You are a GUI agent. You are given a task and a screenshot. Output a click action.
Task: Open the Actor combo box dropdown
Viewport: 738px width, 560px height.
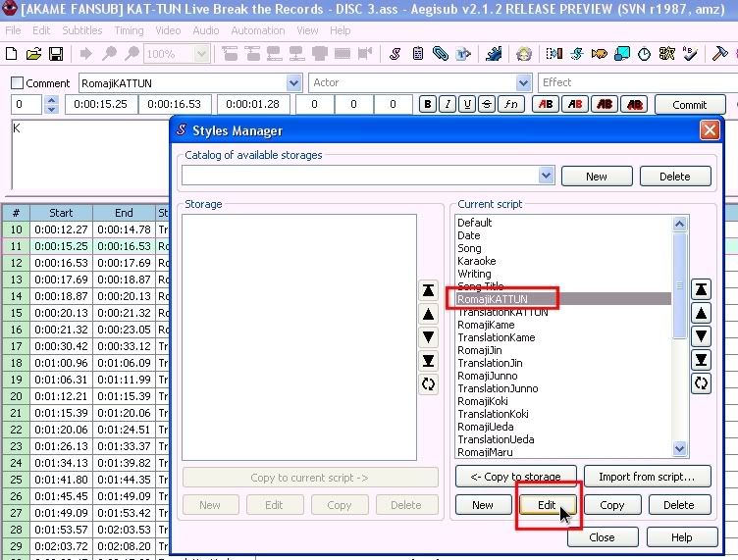pyautogui.click(x=523, y=83)
